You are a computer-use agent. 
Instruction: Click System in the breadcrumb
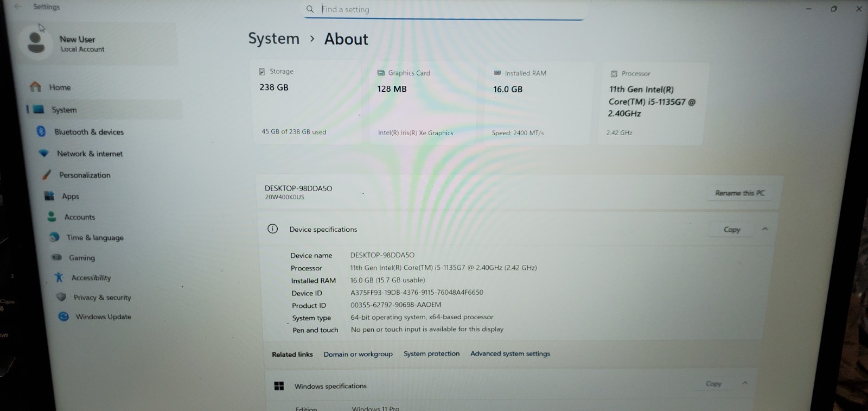(x=273, y=39)
